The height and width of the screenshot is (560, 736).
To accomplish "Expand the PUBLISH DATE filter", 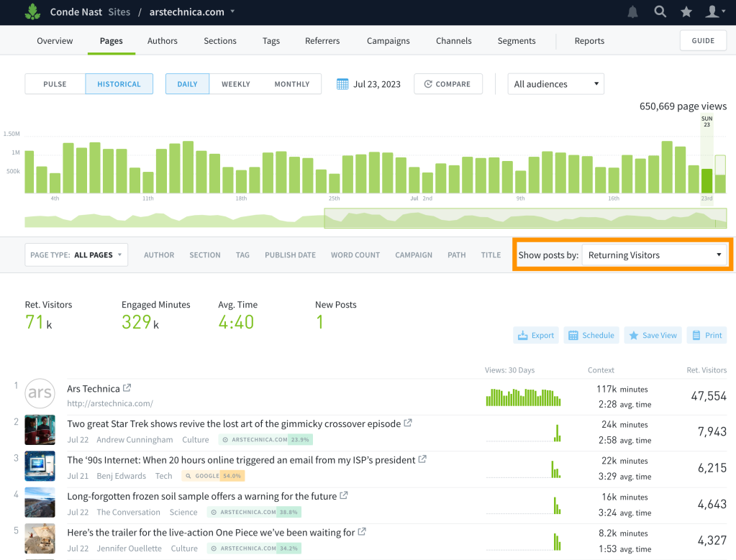I will pyautogui.click(x=290, y=254).
